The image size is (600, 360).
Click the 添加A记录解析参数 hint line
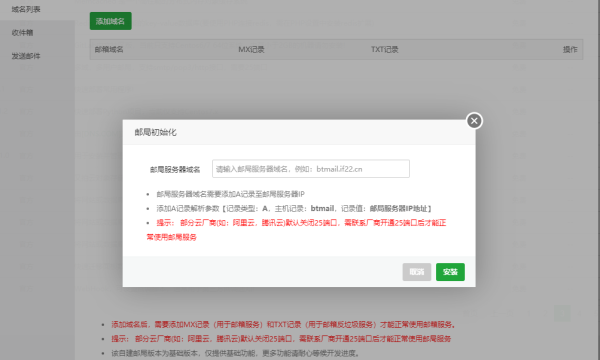point(294,209)
